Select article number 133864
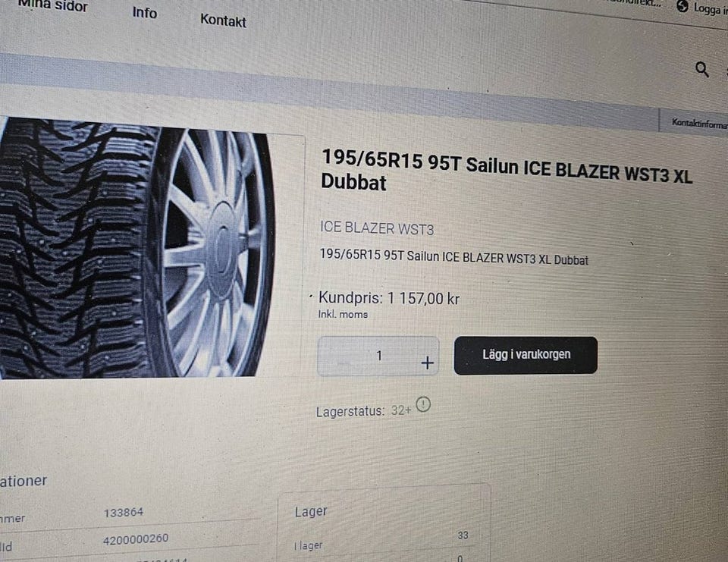Image resolution: width=728 pixels, height=562 pixels. coord(124,513)
